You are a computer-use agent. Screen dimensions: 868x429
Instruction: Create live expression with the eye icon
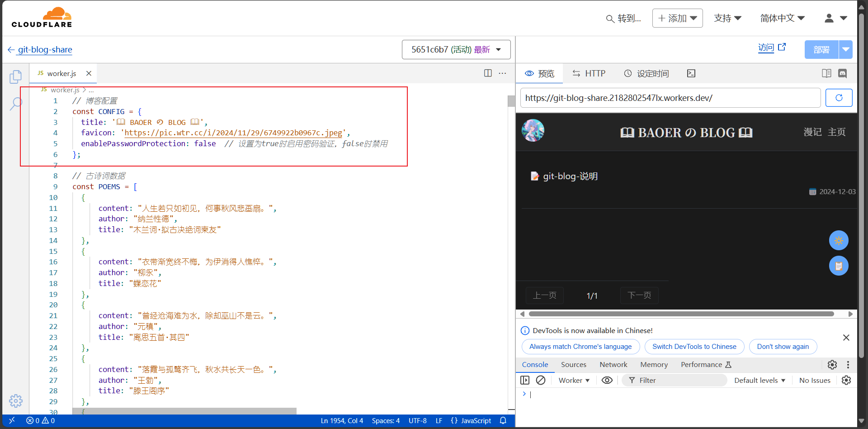point(607,380)
